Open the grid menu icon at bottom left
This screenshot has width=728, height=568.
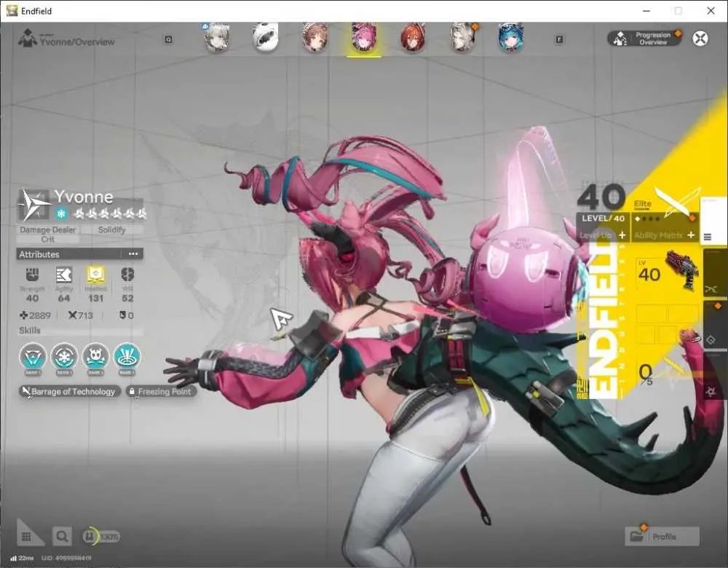[26, 537]
